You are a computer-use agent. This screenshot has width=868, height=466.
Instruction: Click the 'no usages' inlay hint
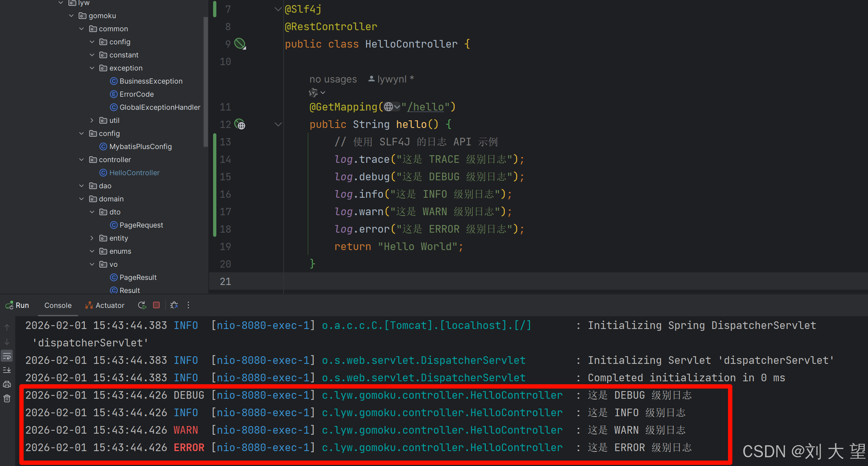[333, 79]
